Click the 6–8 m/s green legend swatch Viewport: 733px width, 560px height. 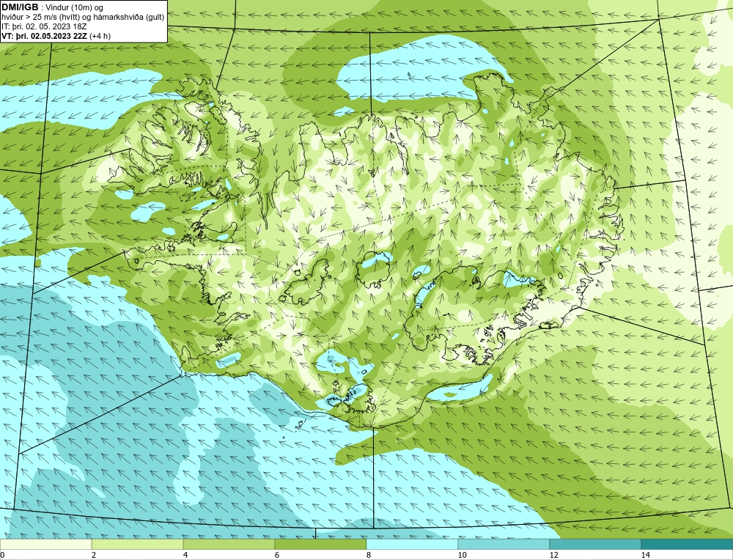(321, 545)
